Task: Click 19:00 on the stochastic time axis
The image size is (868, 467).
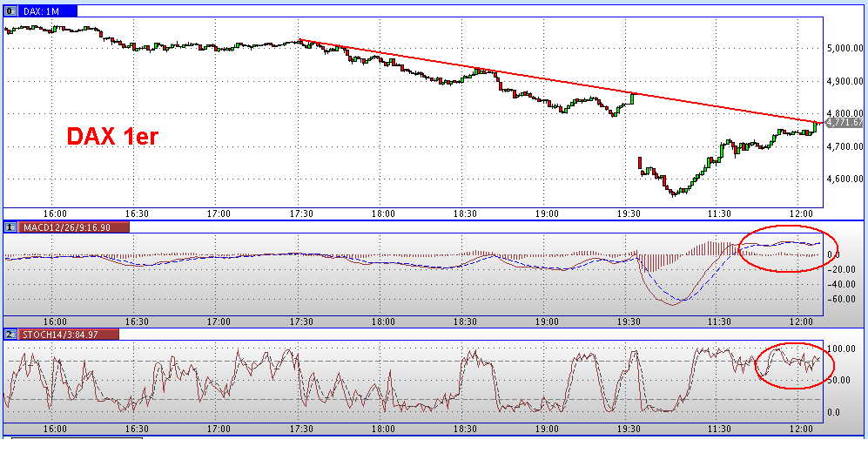Action: pyautogui.click(x=547, y=429)
